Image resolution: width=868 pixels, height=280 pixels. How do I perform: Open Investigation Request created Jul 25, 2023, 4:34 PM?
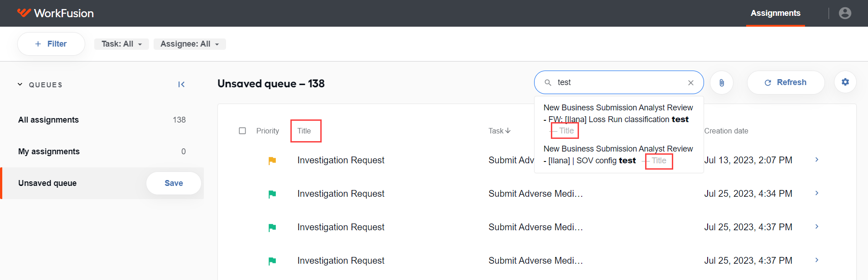coord(341,194)
